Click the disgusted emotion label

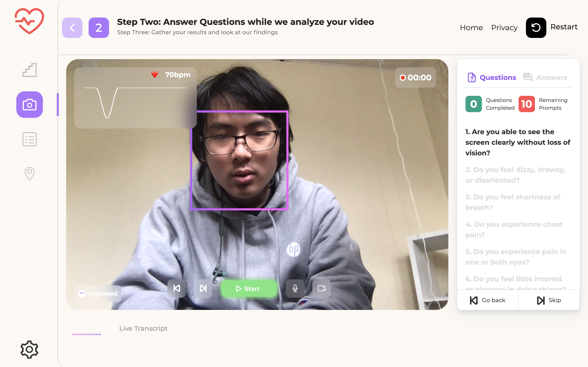coord(98,293)
